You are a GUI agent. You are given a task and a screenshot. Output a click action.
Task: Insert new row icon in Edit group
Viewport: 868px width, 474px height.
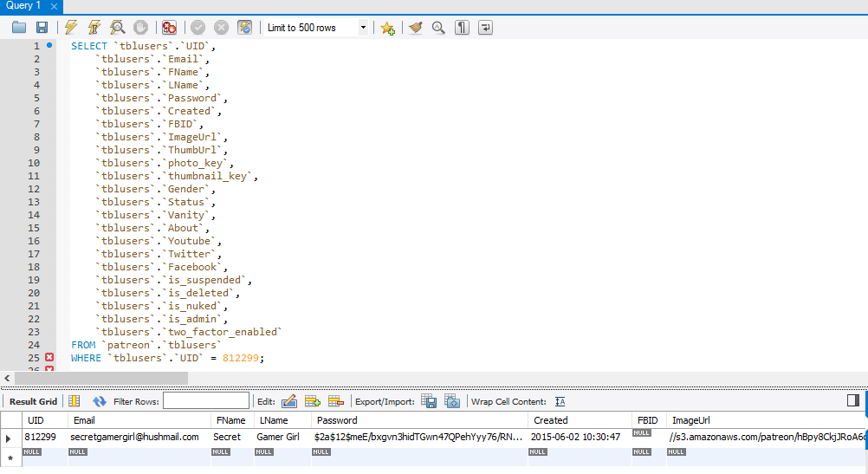[x=313, y=401]
